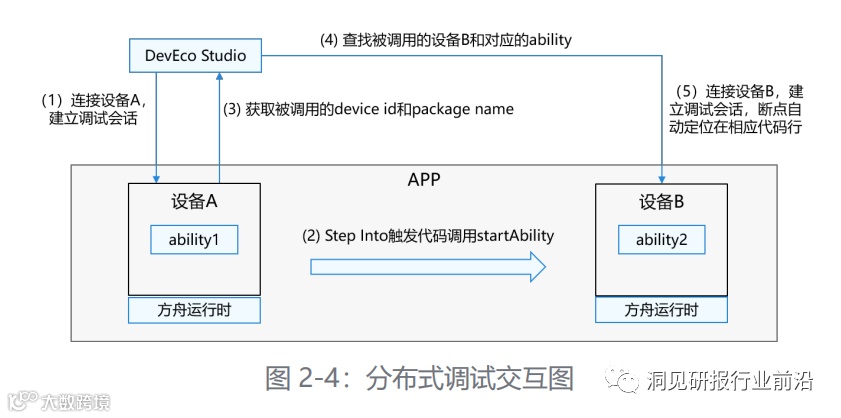Click the 方舟运行时 box under 设备B
The image size is (841, 418).
[661, 310]
